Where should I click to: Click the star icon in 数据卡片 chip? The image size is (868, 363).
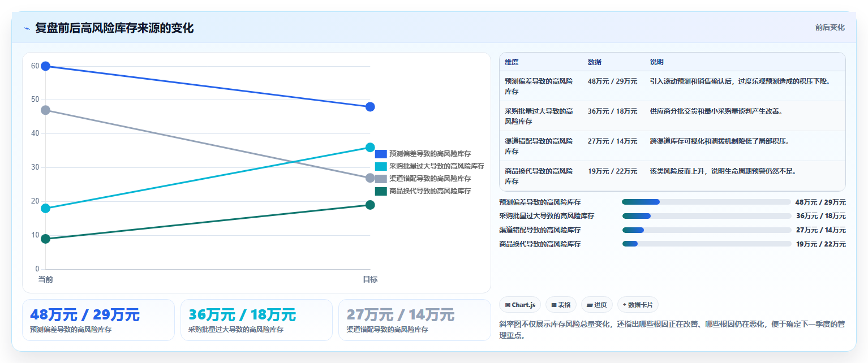coord(625,305)
